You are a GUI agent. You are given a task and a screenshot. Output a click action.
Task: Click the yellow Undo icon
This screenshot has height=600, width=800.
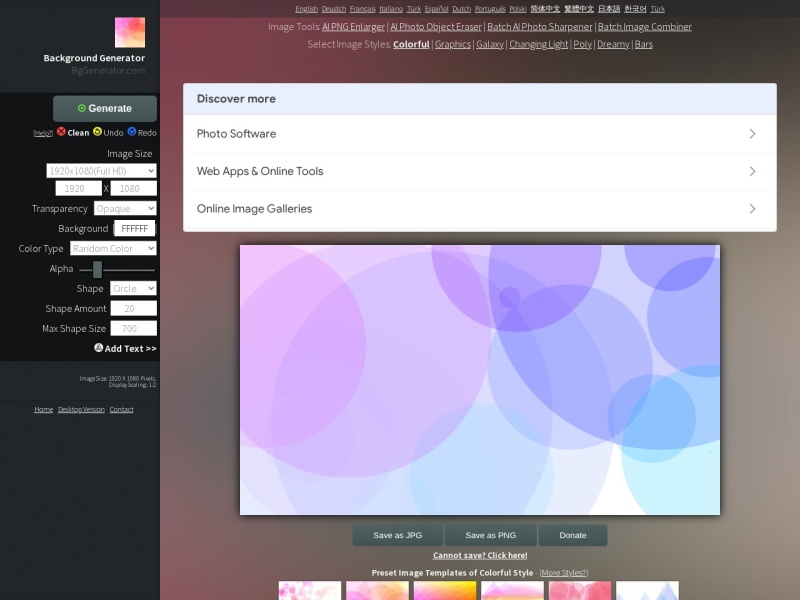pyautogui.click(x=97, y=132)
